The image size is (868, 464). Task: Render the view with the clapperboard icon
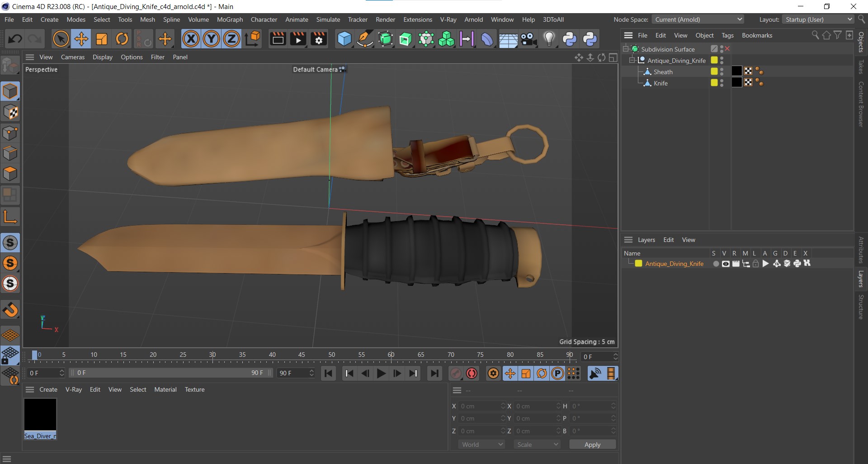pos(278,39)
